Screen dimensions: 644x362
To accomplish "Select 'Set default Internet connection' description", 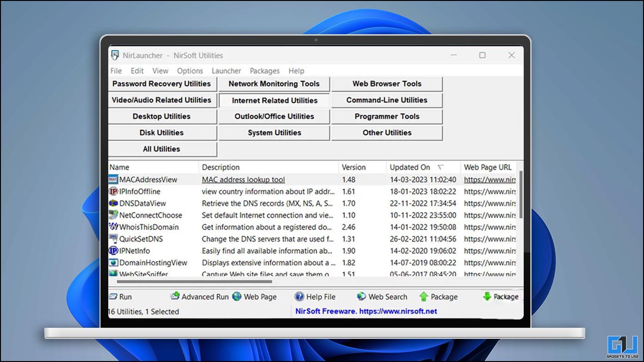I will pyautogui.click(x=267, y=215).
